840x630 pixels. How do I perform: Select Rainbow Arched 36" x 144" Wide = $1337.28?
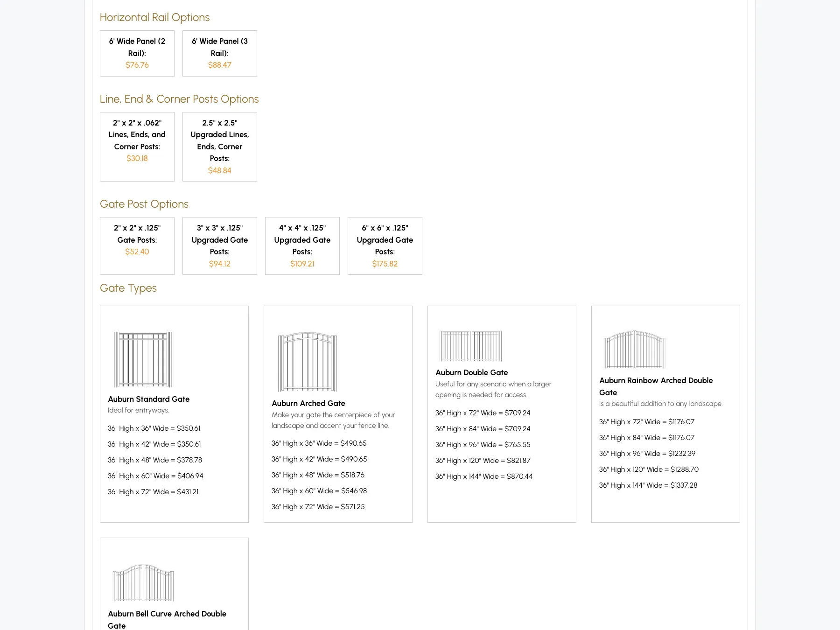(x=648, y=485)
